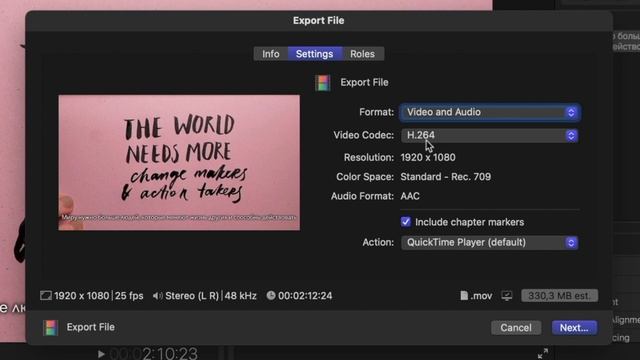Click the Next... button
Screen dimensions: 640x360
(574, 327)
